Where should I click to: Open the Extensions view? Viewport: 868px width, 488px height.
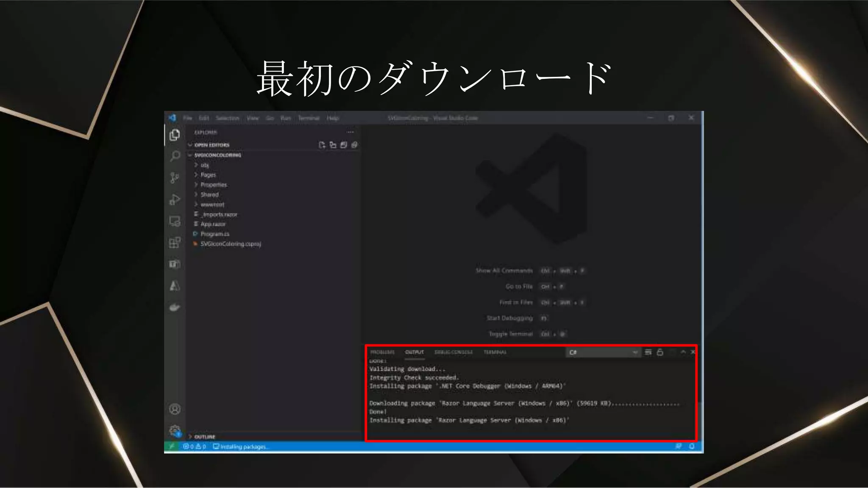click(175, 243)
